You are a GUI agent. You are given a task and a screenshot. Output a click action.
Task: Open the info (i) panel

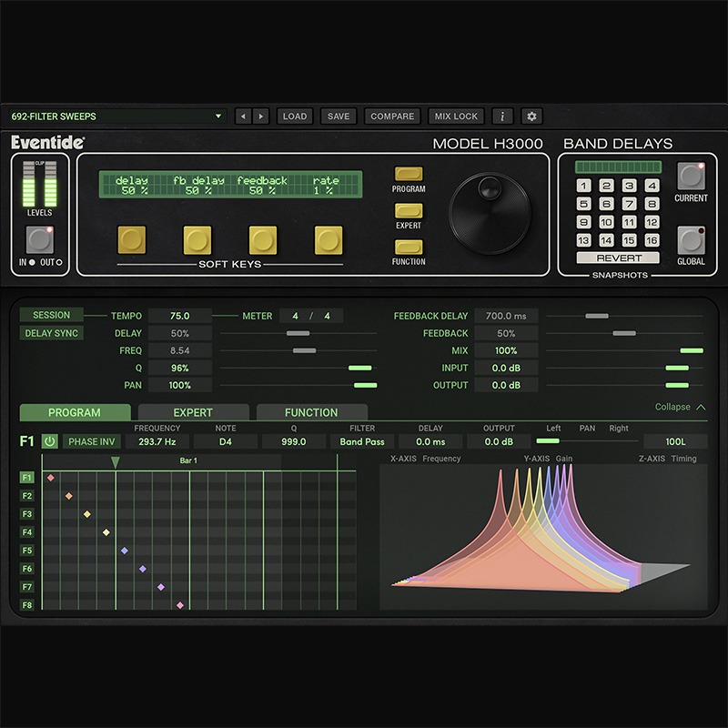tap(502, 116)
